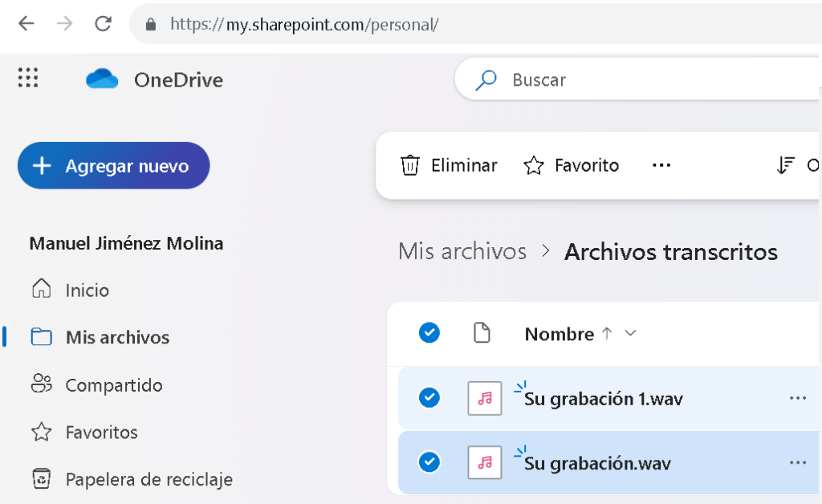Viewport: 822px width, 504px height.
Task: Click the Eliminar trash button
Action: click(448, 165)
